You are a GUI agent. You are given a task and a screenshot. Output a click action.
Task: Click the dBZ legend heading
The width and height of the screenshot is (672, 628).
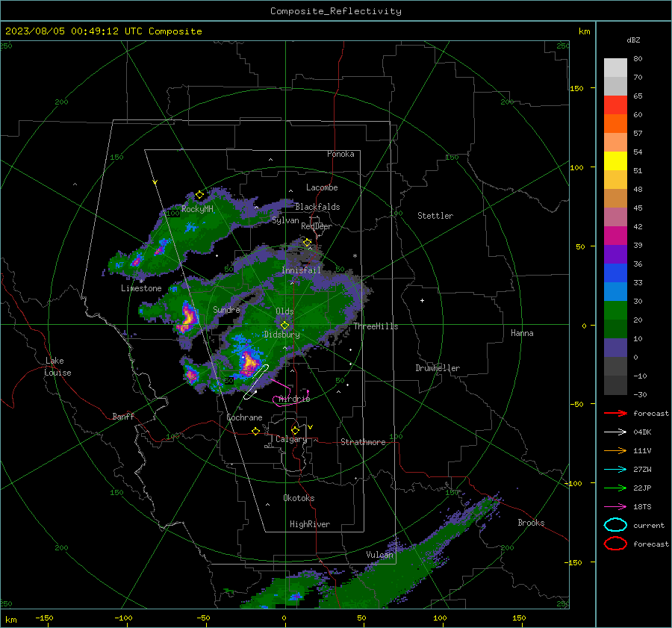pyautogui.click(x=633, y=40)
